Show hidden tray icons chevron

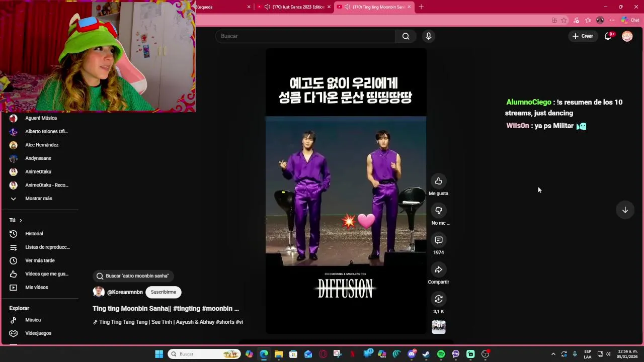pos(553,354)
